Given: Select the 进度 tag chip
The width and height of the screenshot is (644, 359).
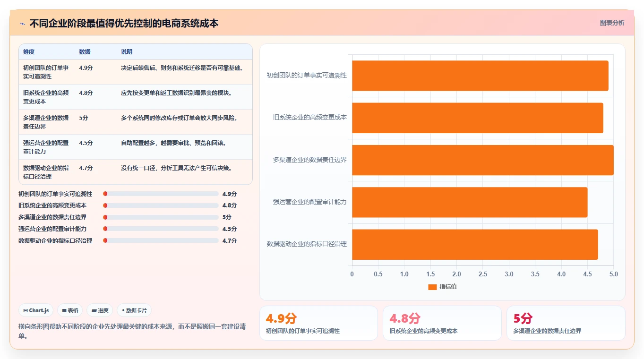Looking at the screenshot, I should point(100,310).
